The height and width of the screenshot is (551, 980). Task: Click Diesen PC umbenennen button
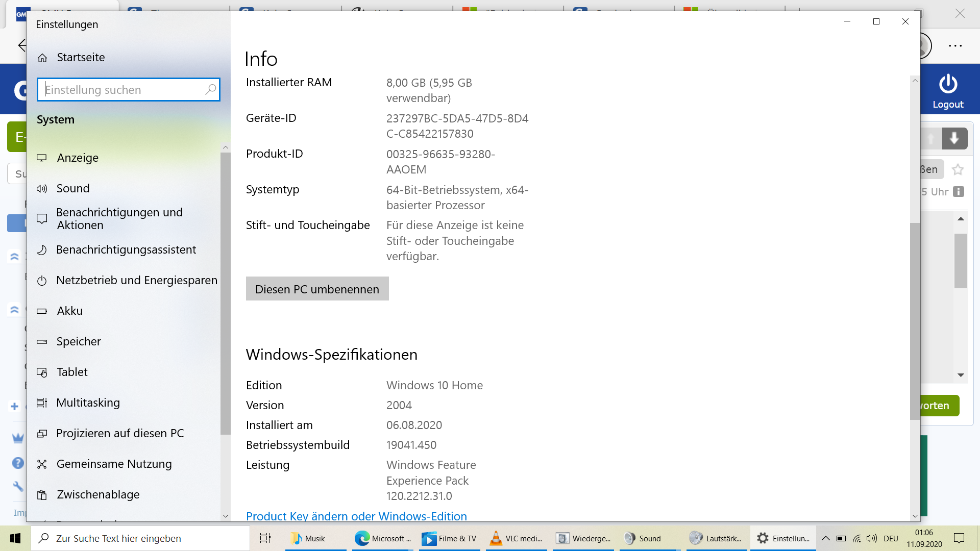(317, 289)
